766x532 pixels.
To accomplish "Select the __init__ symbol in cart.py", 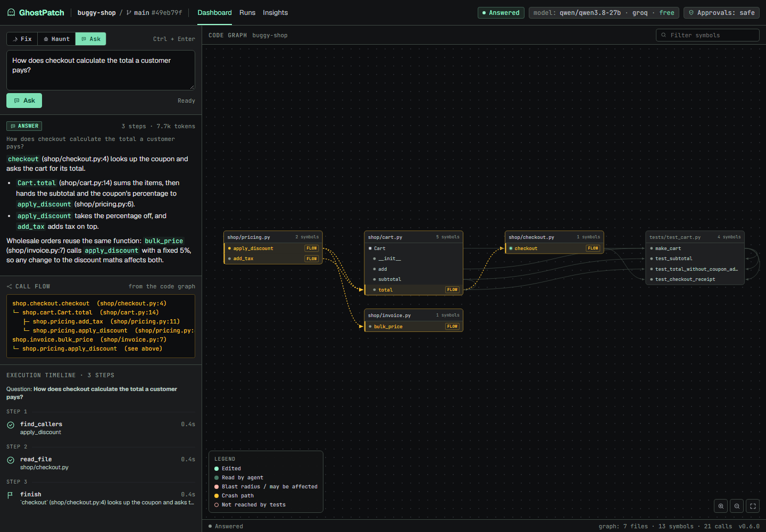I will 413,259.
